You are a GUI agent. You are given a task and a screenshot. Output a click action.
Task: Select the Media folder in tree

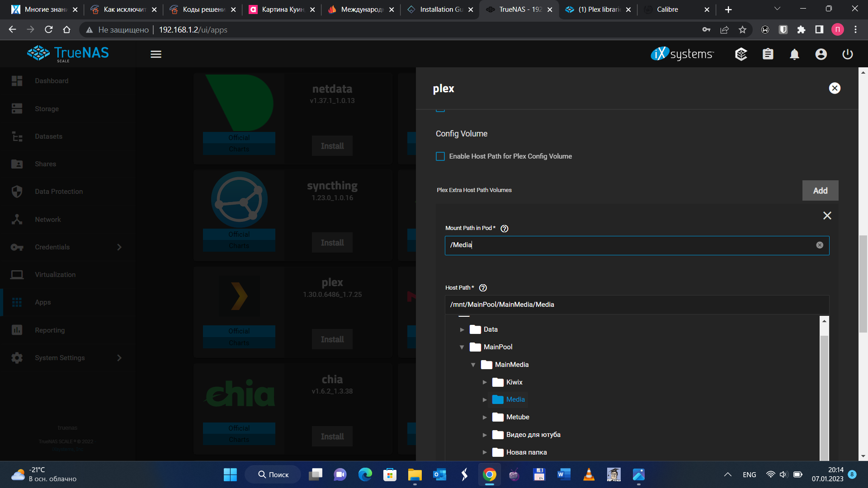click(x=509, y=399)
